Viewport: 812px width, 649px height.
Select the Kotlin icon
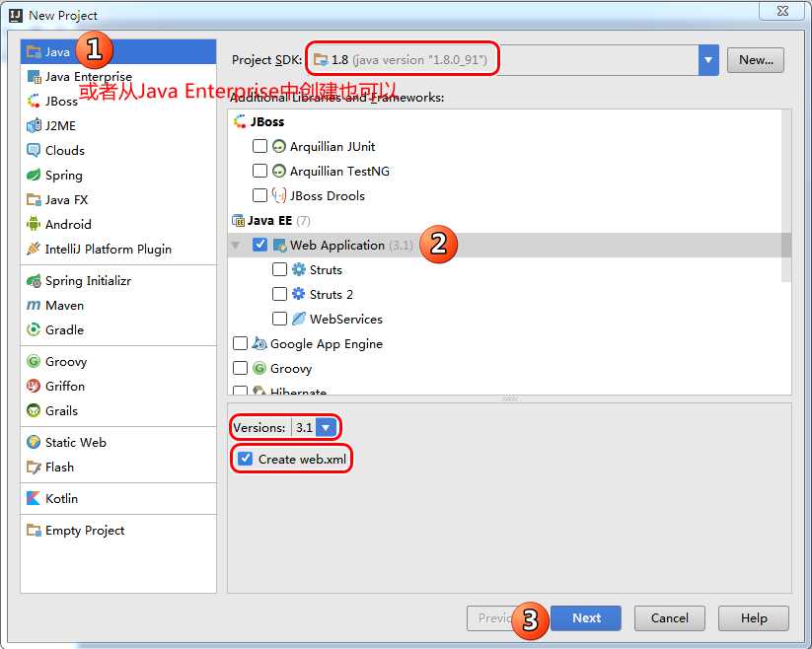pyautogui.click(x=34, y=498)
